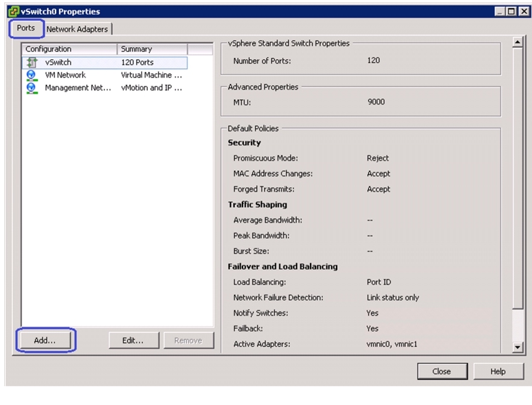
Task: Click the Number of Ports value 120
Action: [x=373, y=60]
